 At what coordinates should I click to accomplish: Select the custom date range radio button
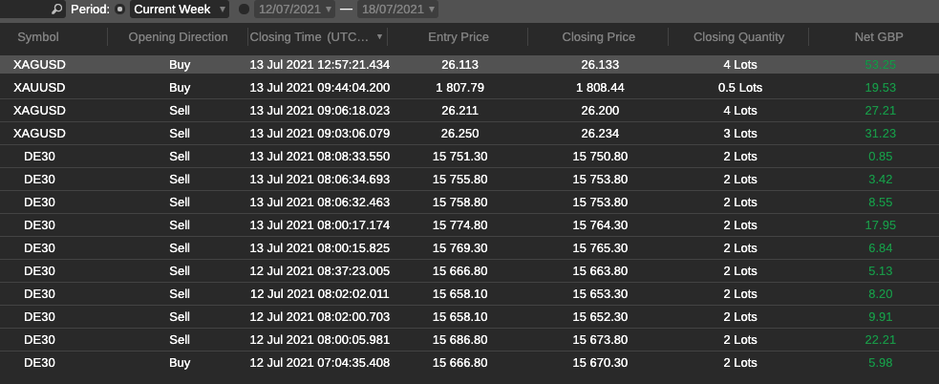[x=244, y=9]
